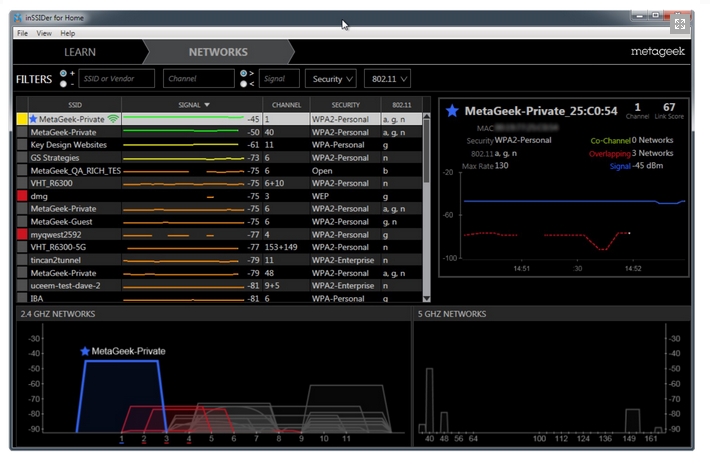Viewport: 710px width, 466px height.
Task: Click the blue star on the 2.4 GHz graph
Action: [x=85, y=352]
